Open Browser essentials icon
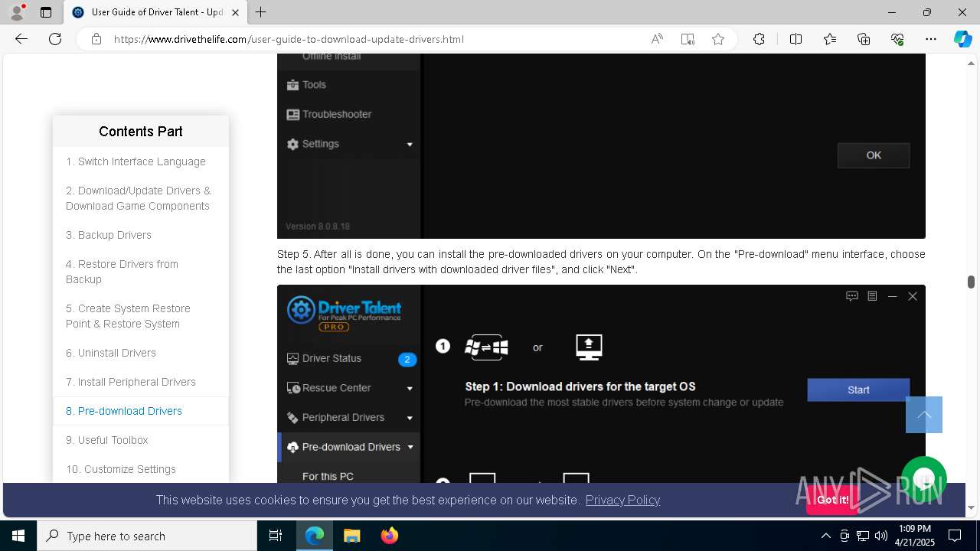The height and width of the screenshot is (551, 980). (897, 39)
